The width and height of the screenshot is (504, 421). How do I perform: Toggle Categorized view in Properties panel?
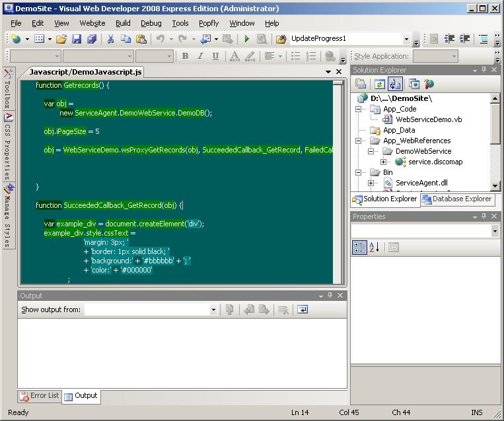pos(359,247)
